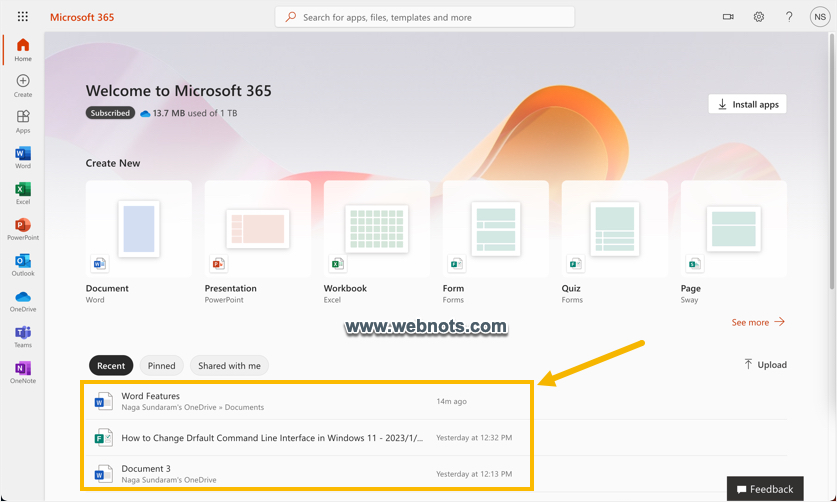Create a new Form thumbnail
Viewport: 837px width, 502px height.
tap(496, 229)
